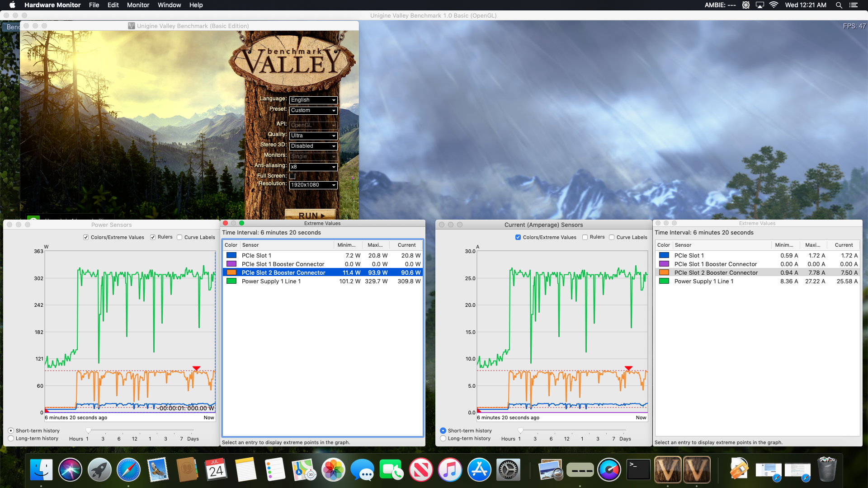Launch Terminal from the dock
This screenshot has height=488, width=868.
tap(638, 470)
